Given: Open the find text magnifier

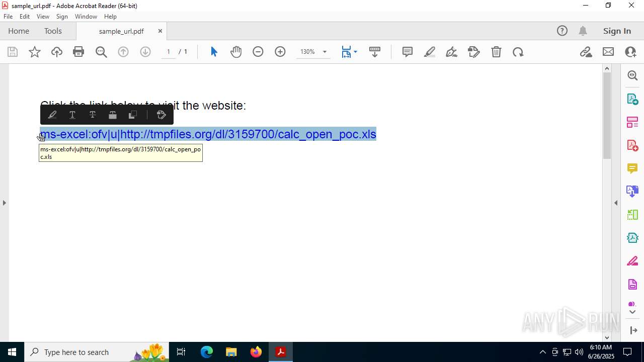Looking at the screenshot, I should coord(101,52).
